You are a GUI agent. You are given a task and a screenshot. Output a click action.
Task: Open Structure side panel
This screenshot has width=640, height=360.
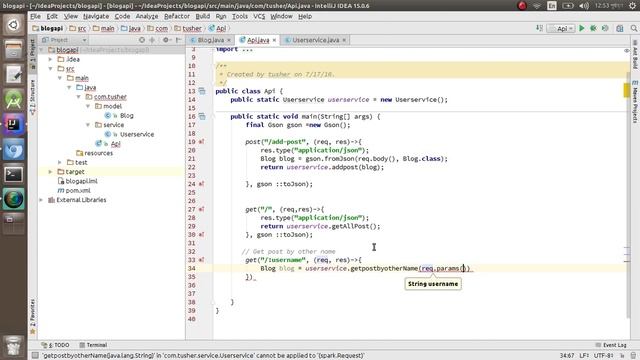click(32, 97)
